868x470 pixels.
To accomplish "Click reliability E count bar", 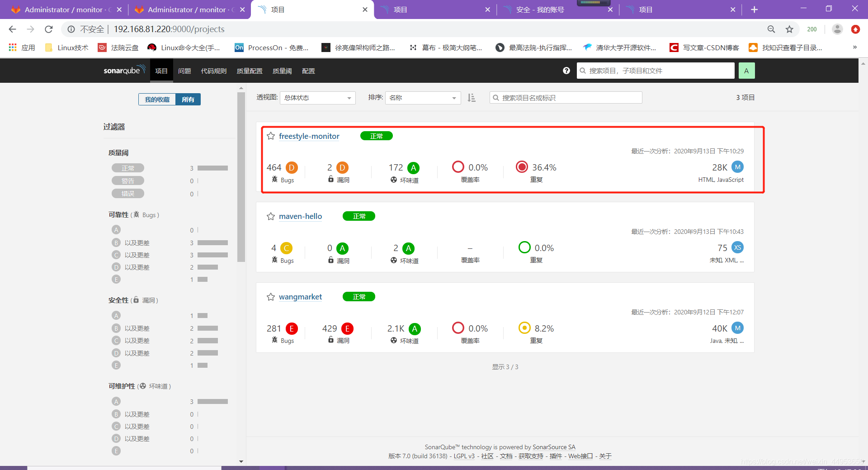I will 203,280.
